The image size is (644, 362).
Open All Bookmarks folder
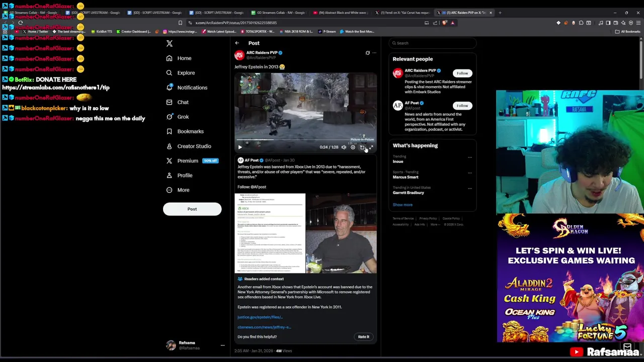(628, 32)
